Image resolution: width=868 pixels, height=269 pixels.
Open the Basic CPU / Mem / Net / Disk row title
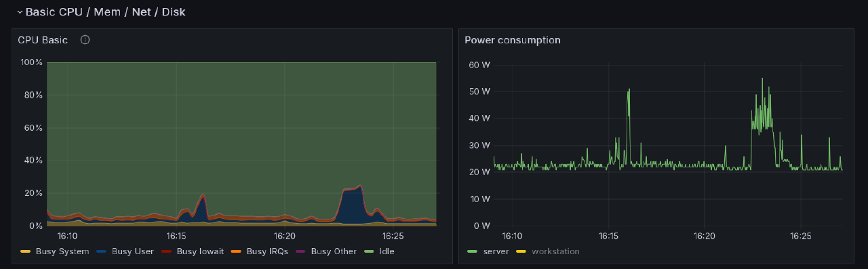tap(105, 12)
